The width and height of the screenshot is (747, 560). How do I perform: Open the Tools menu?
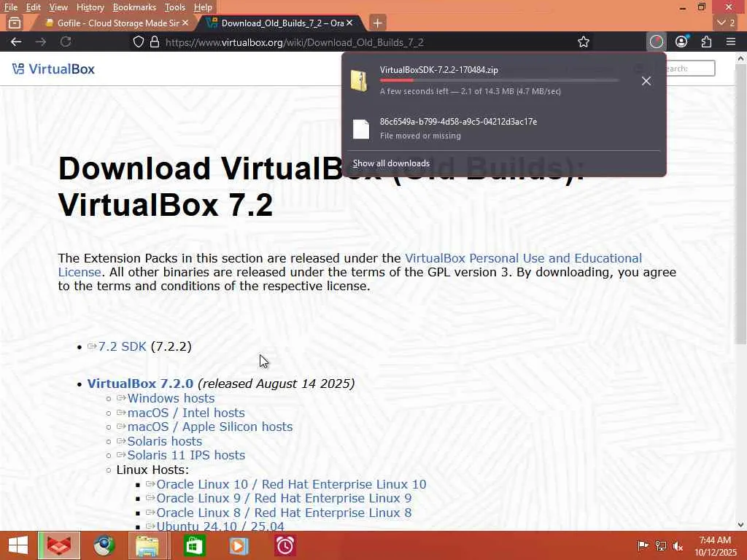pyautogui.click(x=175, y=7)
